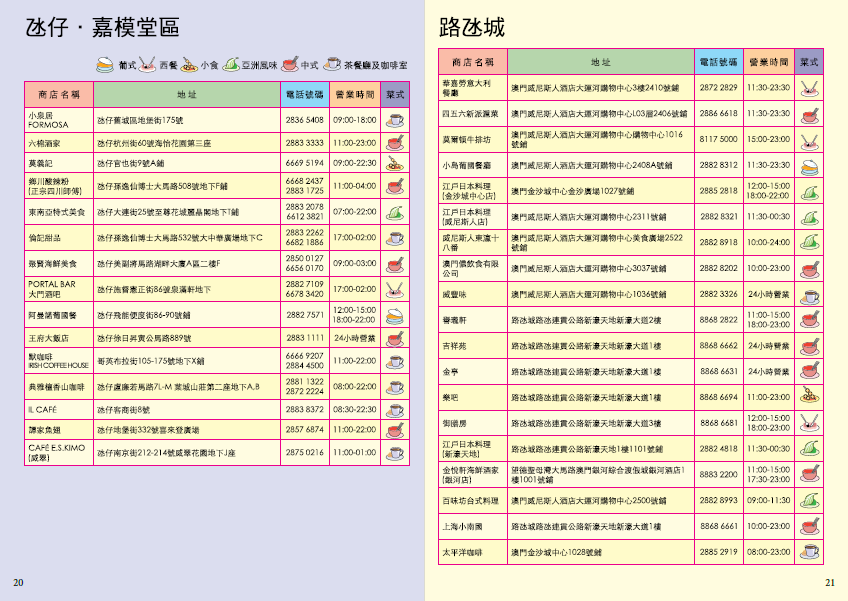
Task: Click the 西餐 Western food legend icon
Action: (x=147, y=65)
